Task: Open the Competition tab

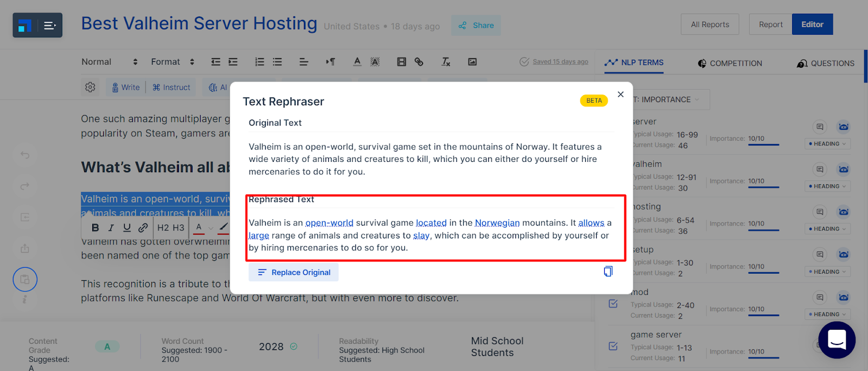Action: [x=730, y=64]
